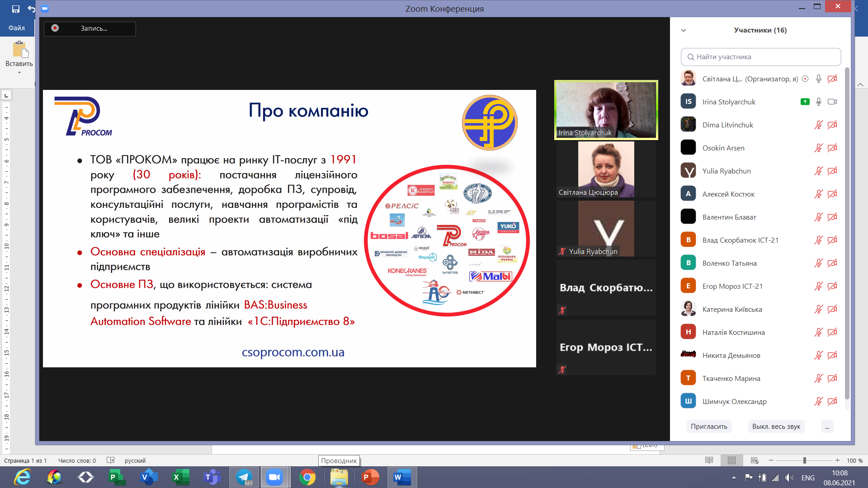The height and width of the screenshot is (488, 868).
Task: Open Project from the taskbar
Action: pyautogui.click(x=118, y=477)
